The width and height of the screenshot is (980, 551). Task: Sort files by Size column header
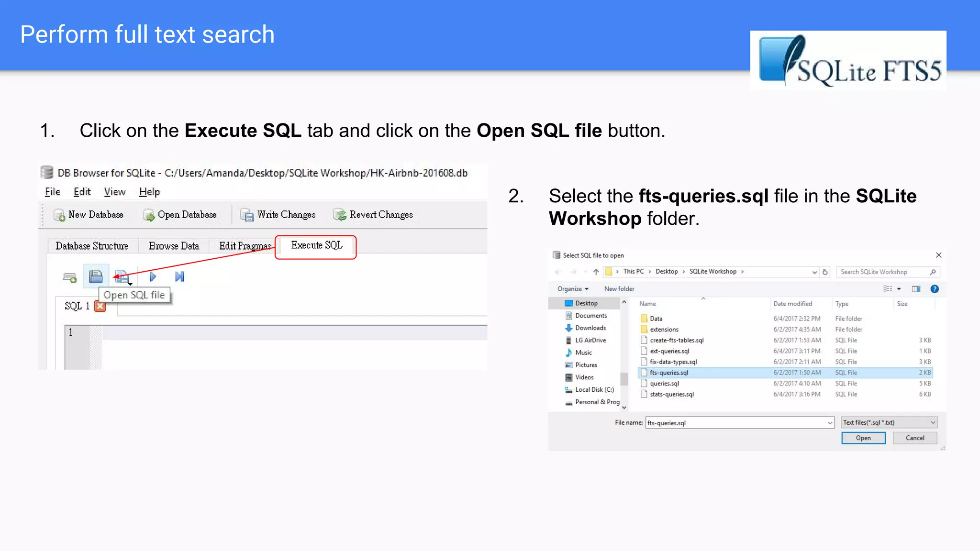pos(902,304)
